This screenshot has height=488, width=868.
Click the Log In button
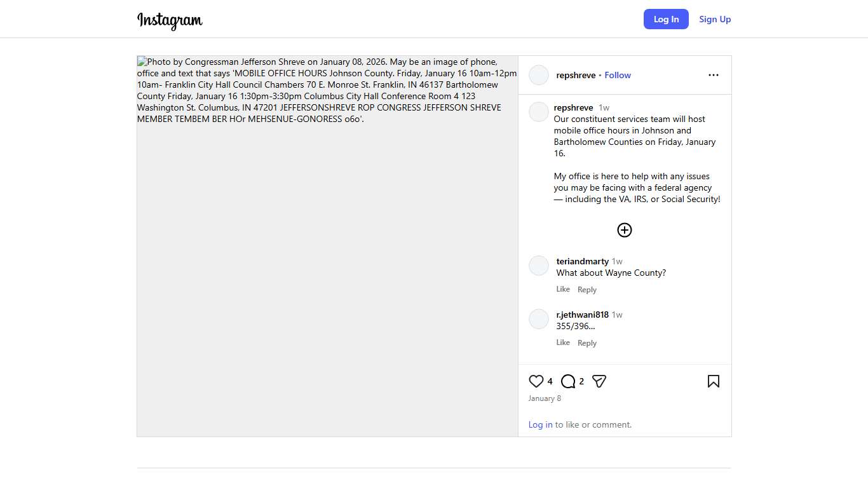tap(666, 19)
